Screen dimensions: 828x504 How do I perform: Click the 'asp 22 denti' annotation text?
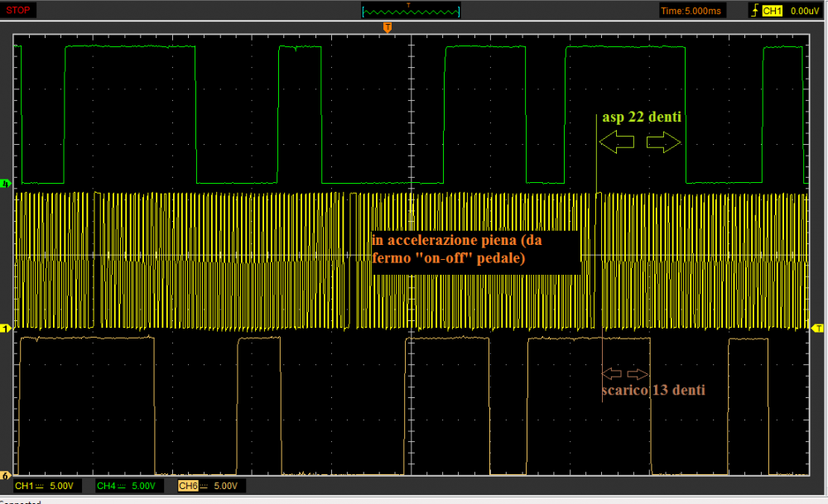coord(642,118)
